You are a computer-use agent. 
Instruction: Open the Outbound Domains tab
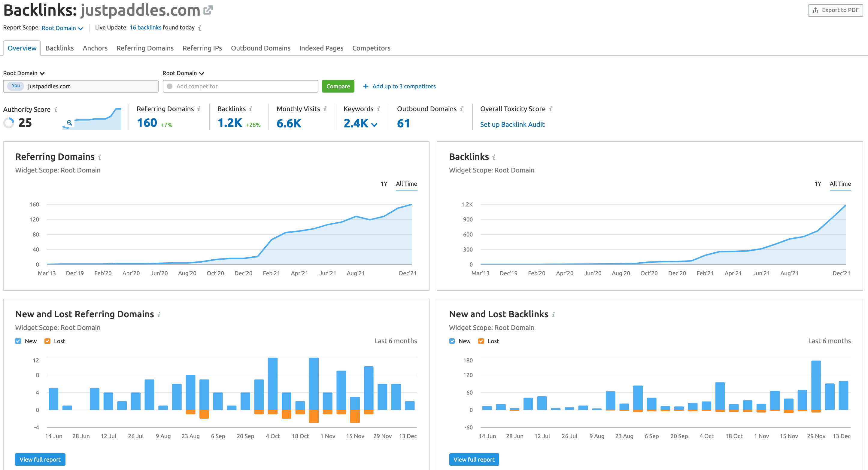260,48
